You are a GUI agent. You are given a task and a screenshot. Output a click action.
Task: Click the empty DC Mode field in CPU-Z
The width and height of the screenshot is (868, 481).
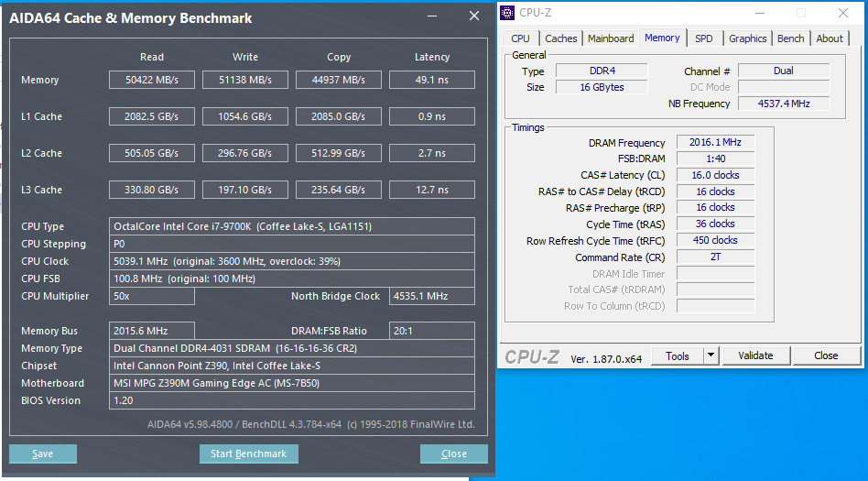[784, 87]
